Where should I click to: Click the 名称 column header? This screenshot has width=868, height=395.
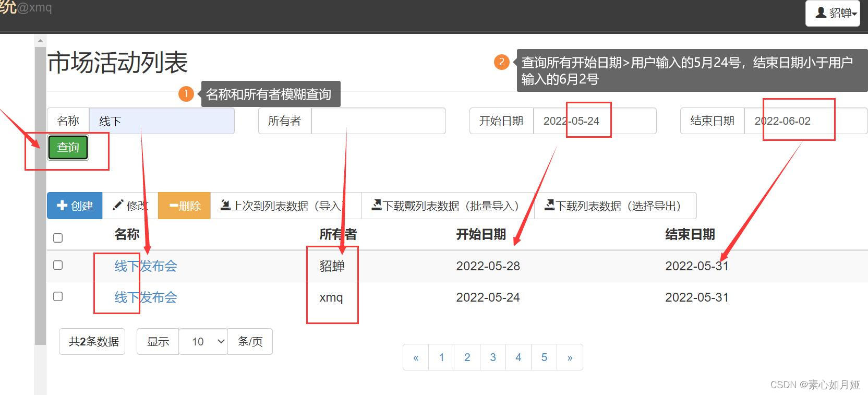(127, 234)
